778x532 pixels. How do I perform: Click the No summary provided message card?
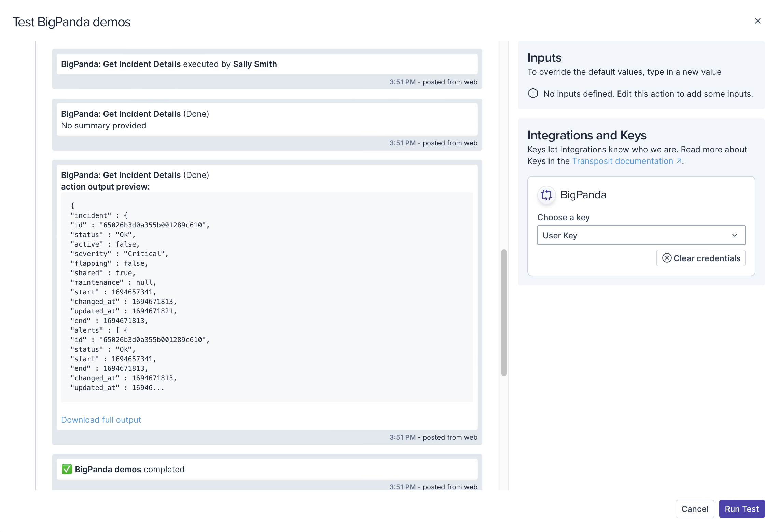[266, 120]
